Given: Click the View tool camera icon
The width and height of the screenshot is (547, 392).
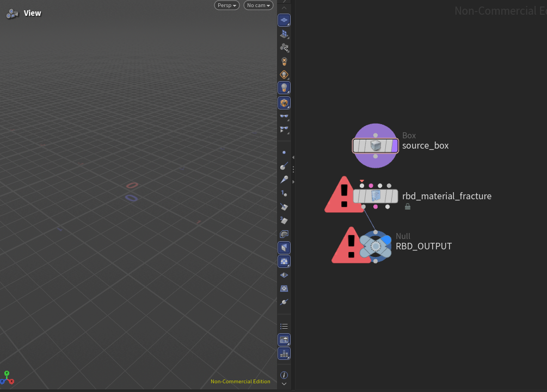Looking at the screenshot, I should coord(12,13).
